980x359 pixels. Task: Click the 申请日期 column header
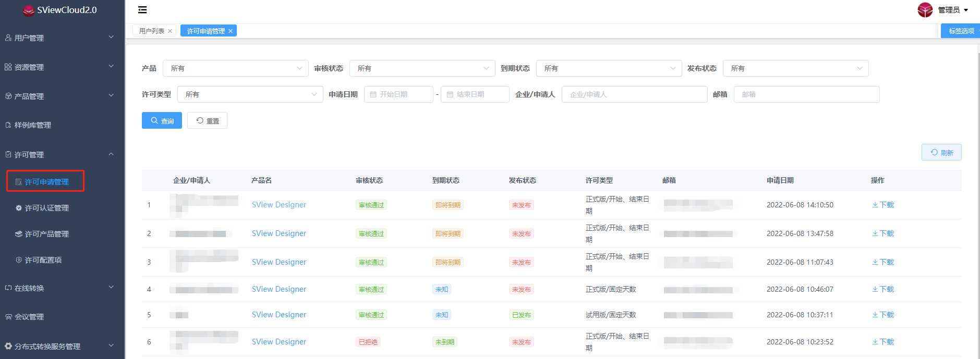coord(780,180)
